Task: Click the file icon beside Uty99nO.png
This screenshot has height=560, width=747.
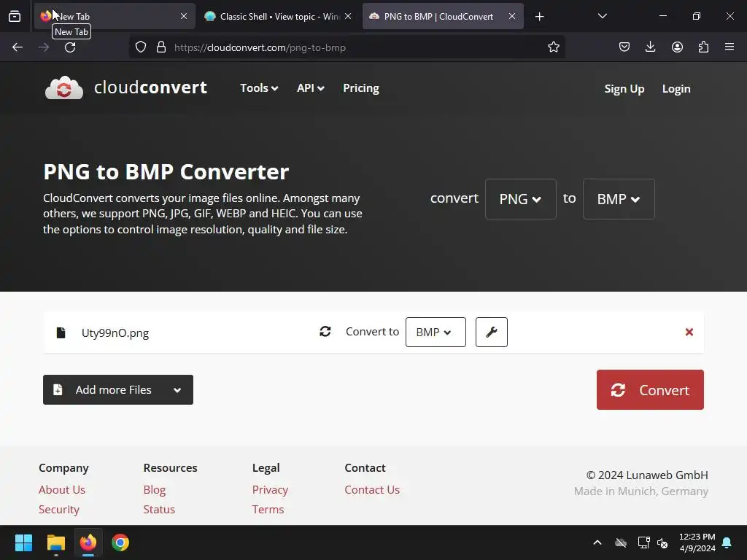Action: point(61,332)
